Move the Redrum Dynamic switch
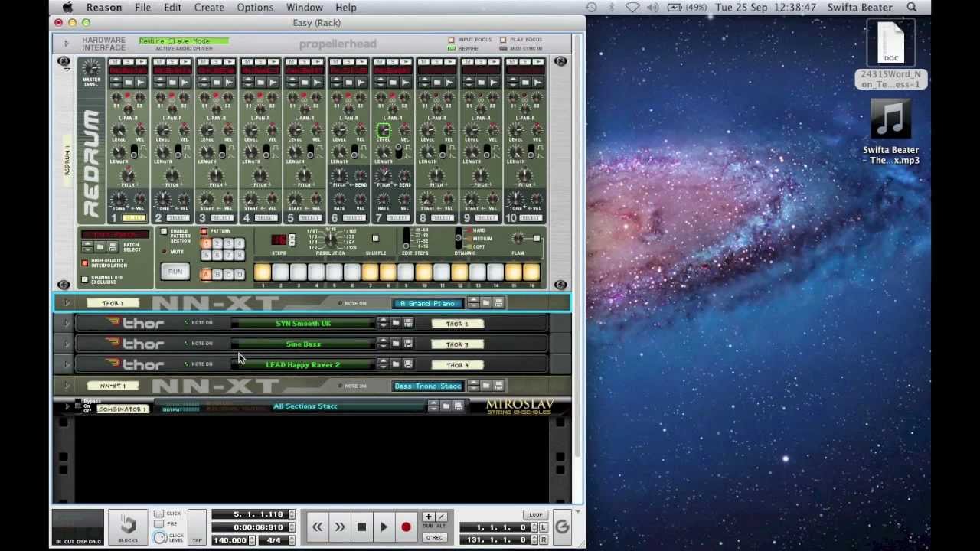The height and width of the screenshot is (551, 980). [459, 237]
